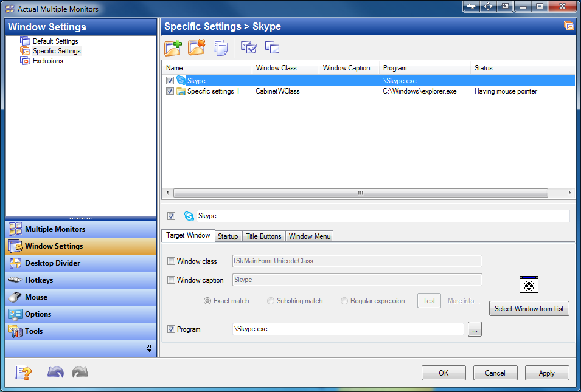This screenshot has width=581, height=392.
Task: Click the gray redo arrow icon
Action: tap(80, 372)
